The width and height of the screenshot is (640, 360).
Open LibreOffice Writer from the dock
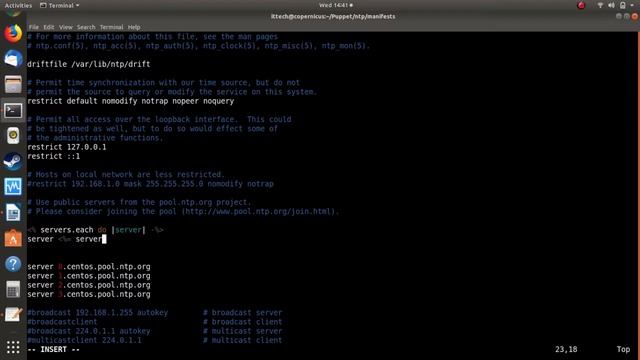pos(13,213)
